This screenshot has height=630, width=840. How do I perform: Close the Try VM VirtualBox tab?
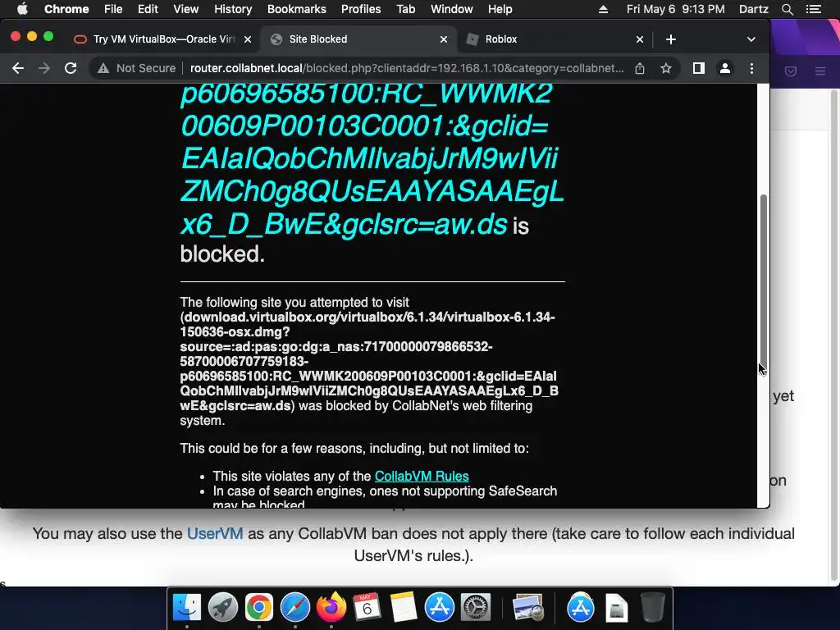(248, 39)
